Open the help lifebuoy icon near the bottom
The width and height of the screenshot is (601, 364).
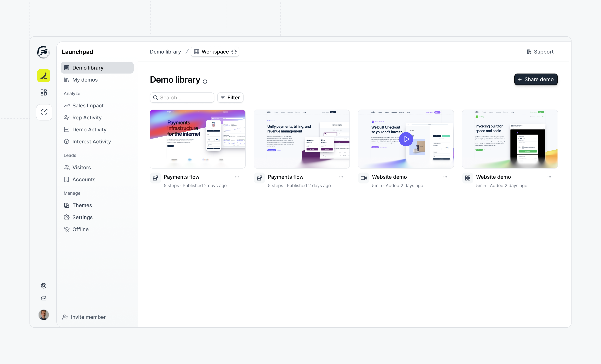(x=44, y=285)
